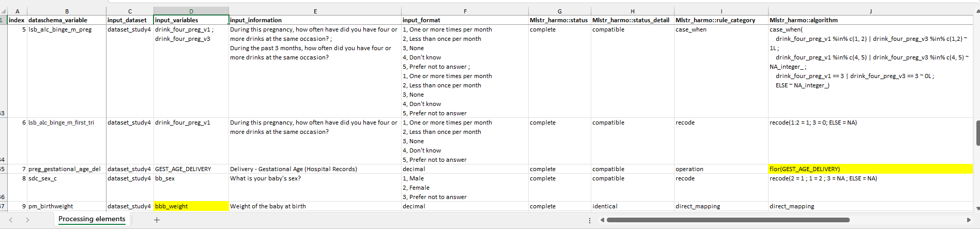This screenshot has height=229, width=980.
Task: Select column J header
Action: (870, 11)
